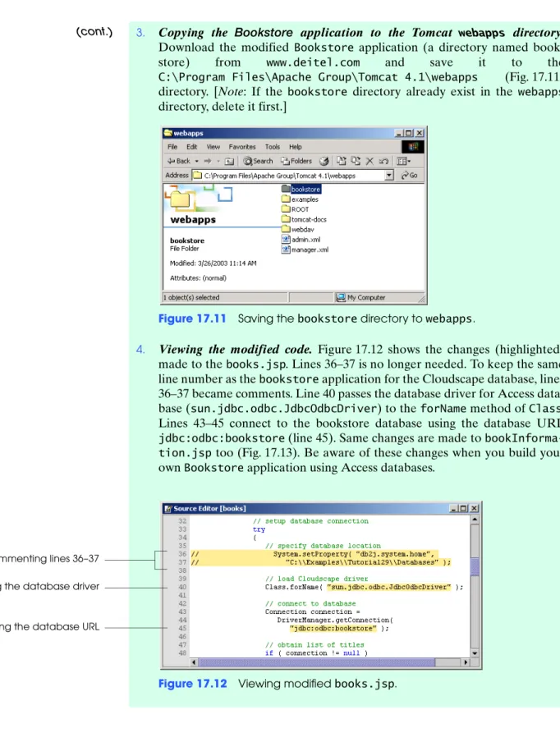Viewport: 560px width, 742px height.
Task: Select the ROOT folder
Action: pyautogui.click(x=295, y=209)
